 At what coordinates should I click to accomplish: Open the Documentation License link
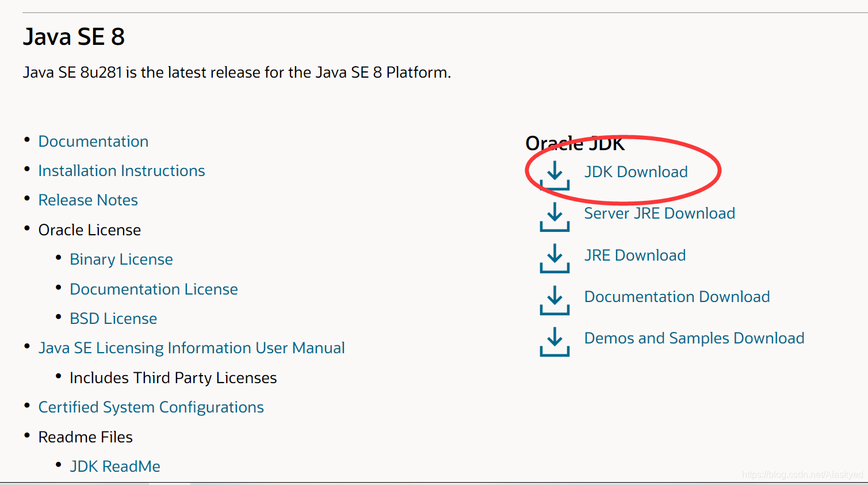[x=154, y=289]
